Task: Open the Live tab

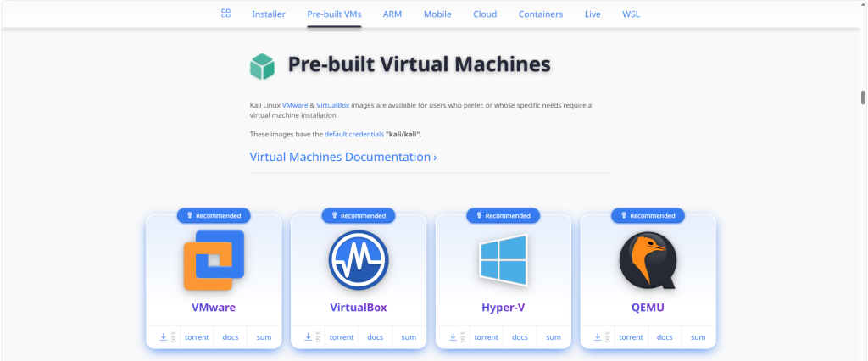Action: [593, 14]
